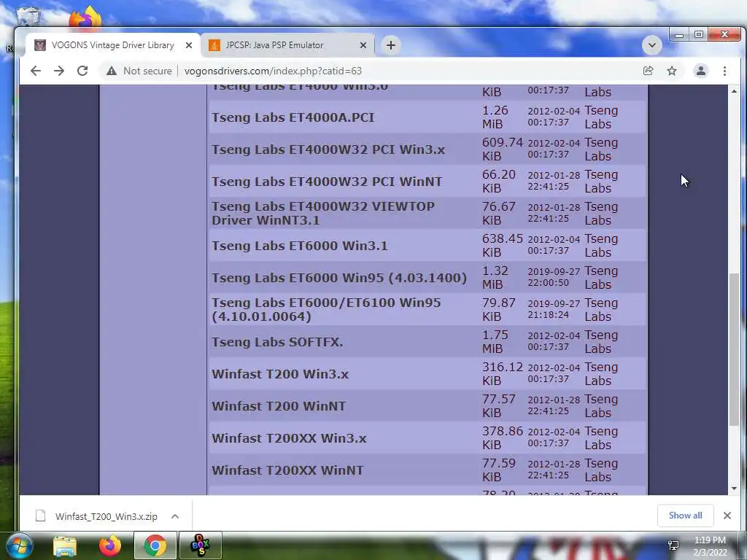Open Chrome's three-dot menu
This screenshot has width=747, height=560.
pyautogui.click(x=724, y=71)
